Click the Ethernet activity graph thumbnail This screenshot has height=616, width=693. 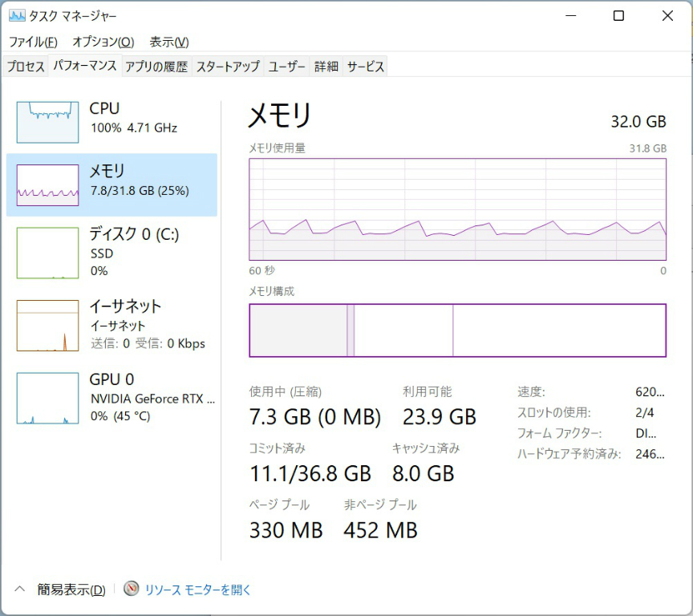(48, 326)
